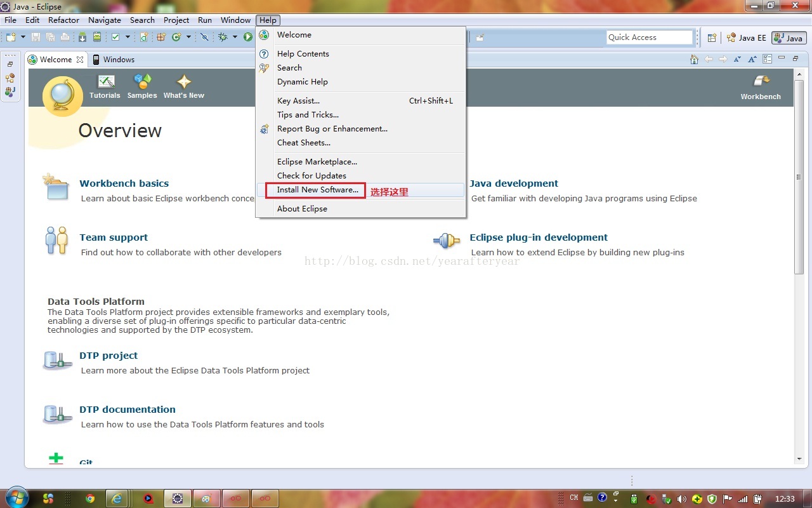Open the Samples icon on Welcome page

[x=142, y=81]
